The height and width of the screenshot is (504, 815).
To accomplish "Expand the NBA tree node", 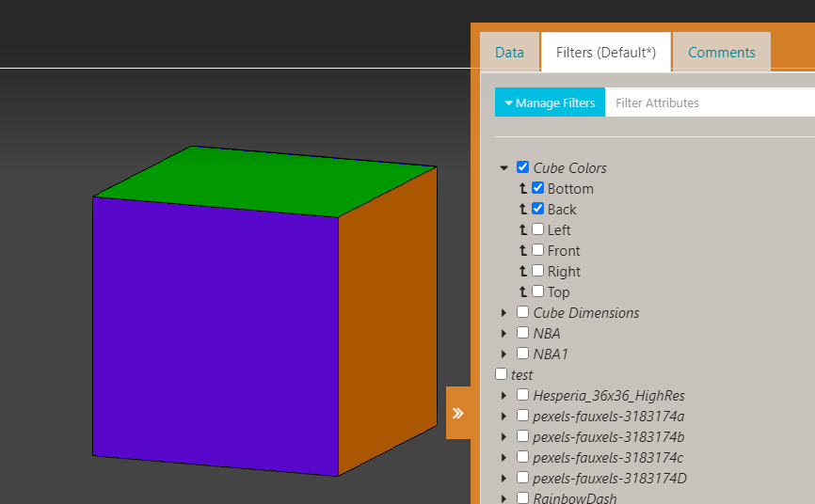I will (x=503, y=334).
